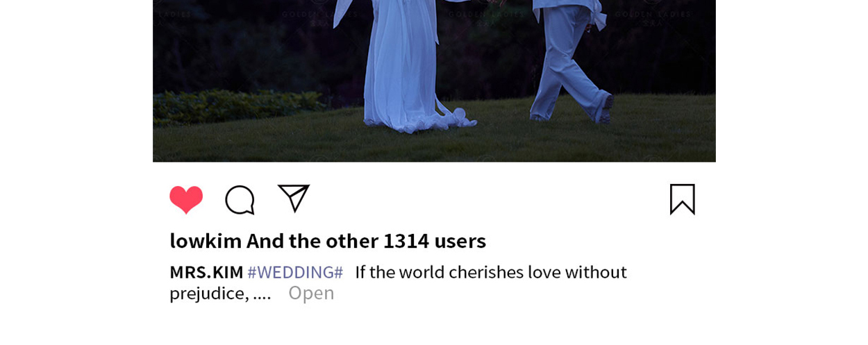868x345 pixels.
Task: Share the post using the paper plane icon
Action: [294, 198]
